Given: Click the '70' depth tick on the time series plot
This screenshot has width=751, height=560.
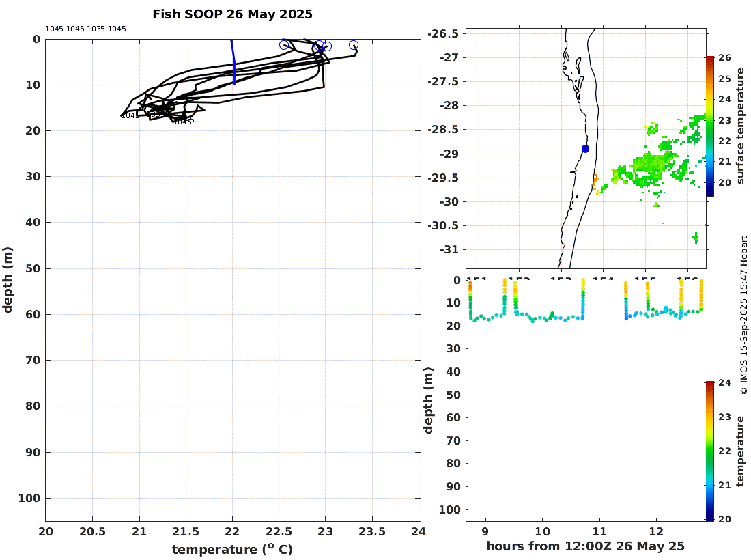Looking at the screenshot, I should click(x=453, y=440).
